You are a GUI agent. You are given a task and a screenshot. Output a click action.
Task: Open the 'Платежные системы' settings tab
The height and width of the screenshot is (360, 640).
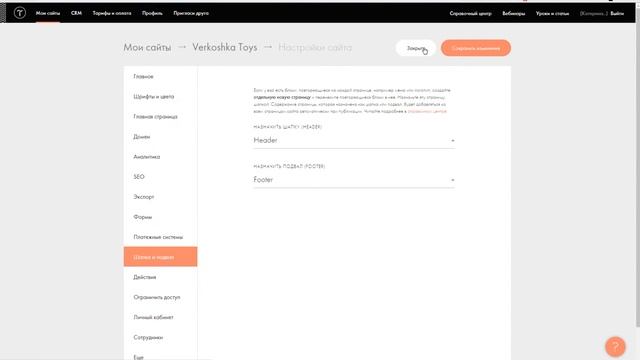[x=160, y=237]
